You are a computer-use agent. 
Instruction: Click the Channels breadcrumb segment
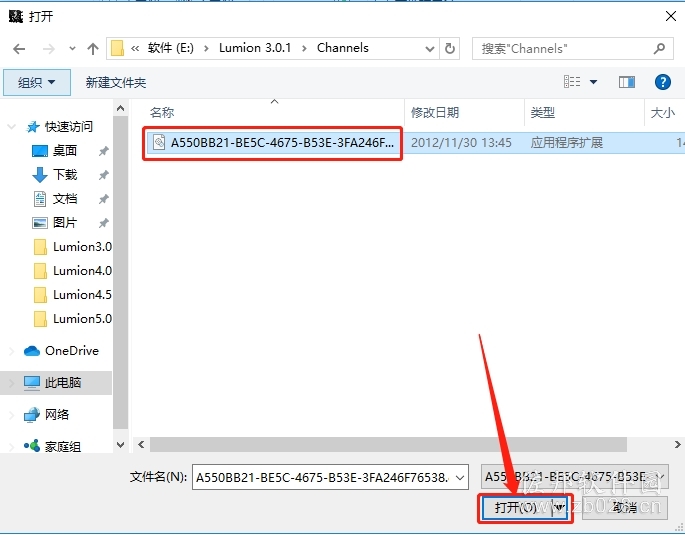(342, 48)
